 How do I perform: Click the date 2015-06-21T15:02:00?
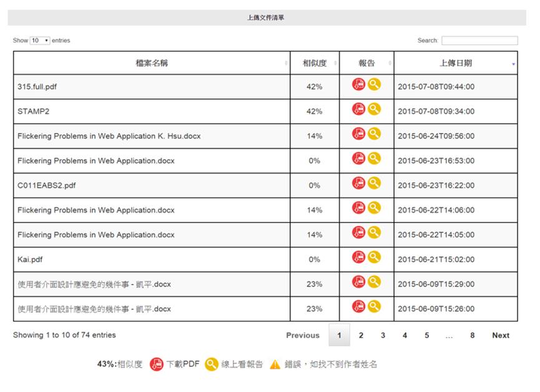coord(436,260)
